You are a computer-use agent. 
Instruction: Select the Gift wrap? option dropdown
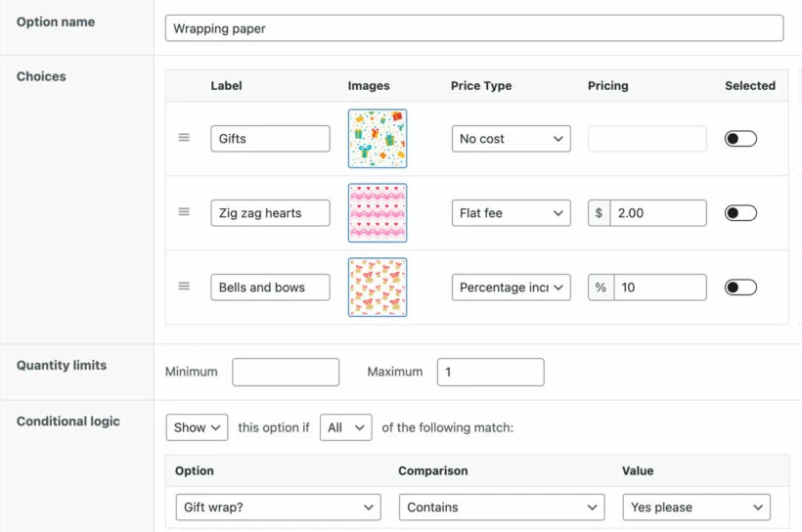278,507
